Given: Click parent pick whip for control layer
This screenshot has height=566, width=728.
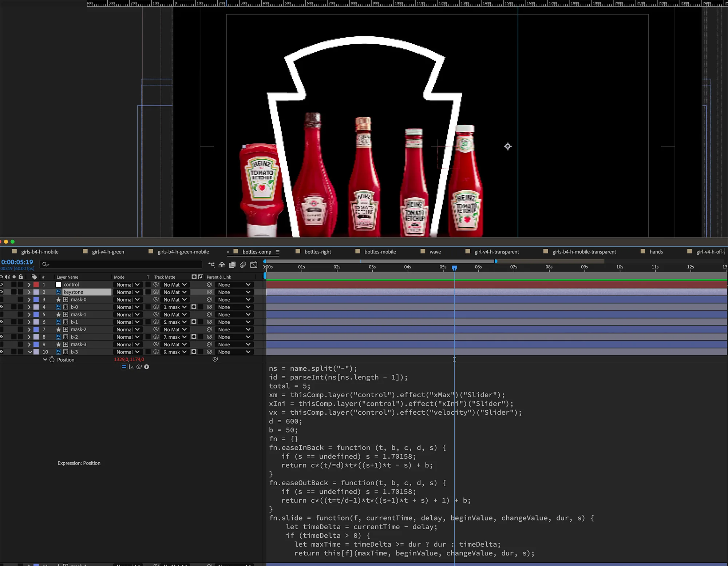Looking at the screenshot, I should [209, 285].
